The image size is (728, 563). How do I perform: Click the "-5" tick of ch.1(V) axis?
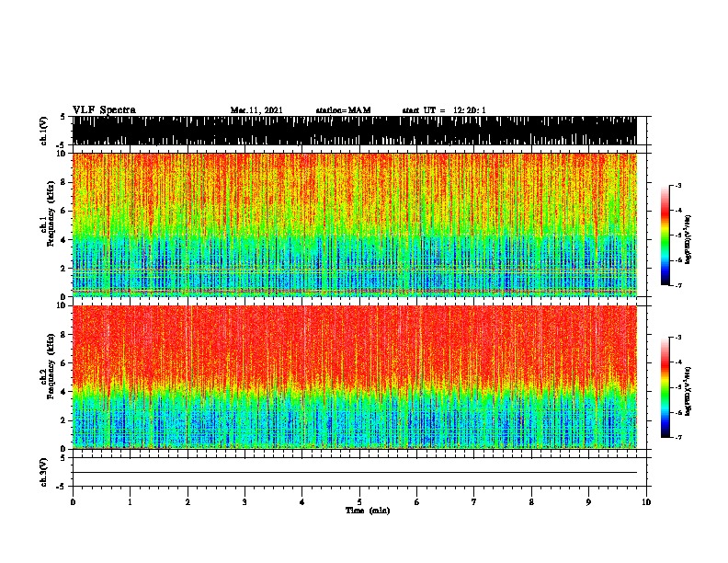[x=62, y=145]
